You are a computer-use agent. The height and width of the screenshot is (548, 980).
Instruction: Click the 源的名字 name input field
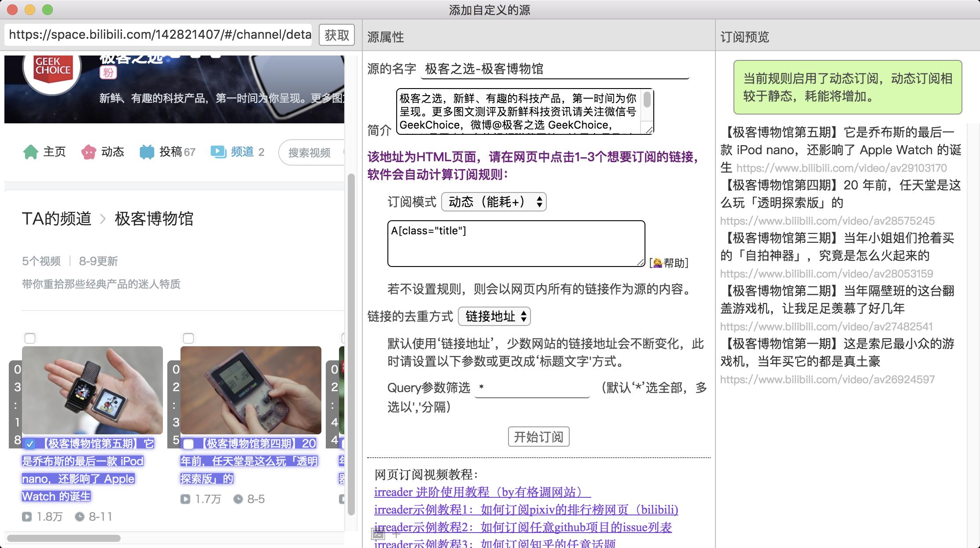(555, 69)
